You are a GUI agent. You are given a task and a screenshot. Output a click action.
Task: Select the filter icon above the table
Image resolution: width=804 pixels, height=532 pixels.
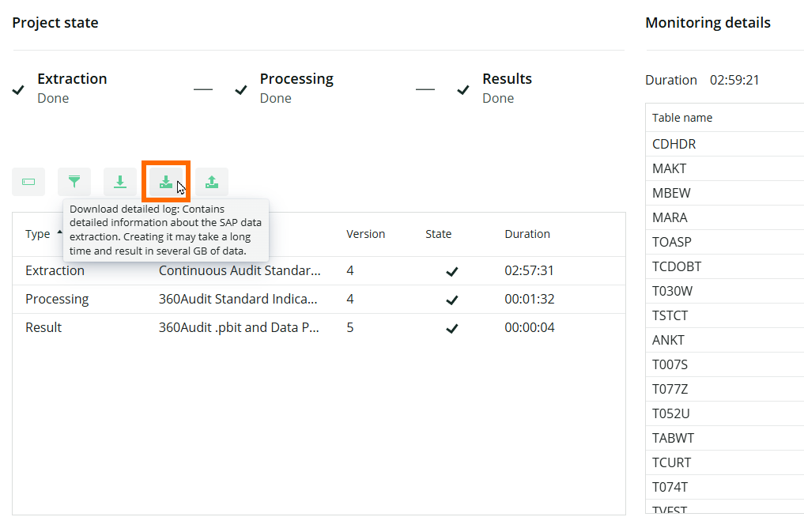click(74, 182)
